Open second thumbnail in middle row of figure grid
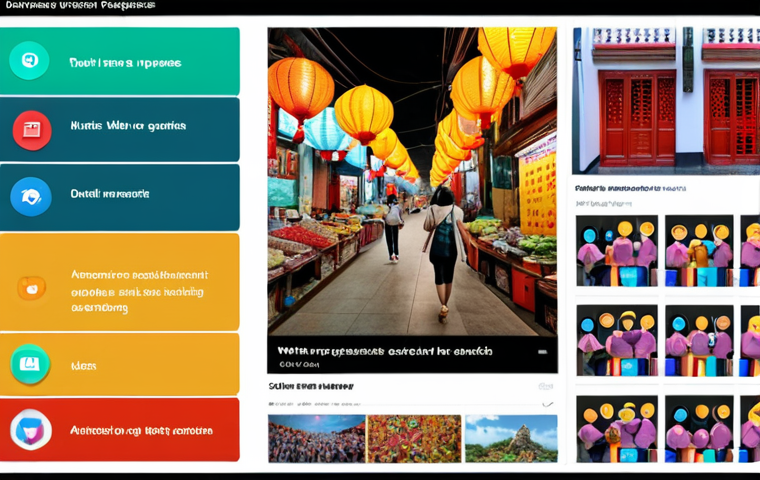This screenshot has width=760, height=480. point(699,340)
